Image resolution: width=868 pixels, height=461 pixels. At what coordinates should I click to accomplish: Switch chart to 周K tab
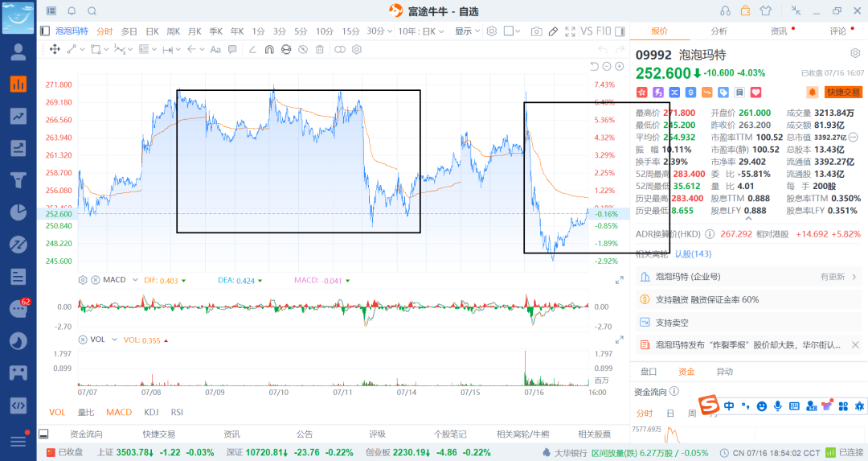174,31
